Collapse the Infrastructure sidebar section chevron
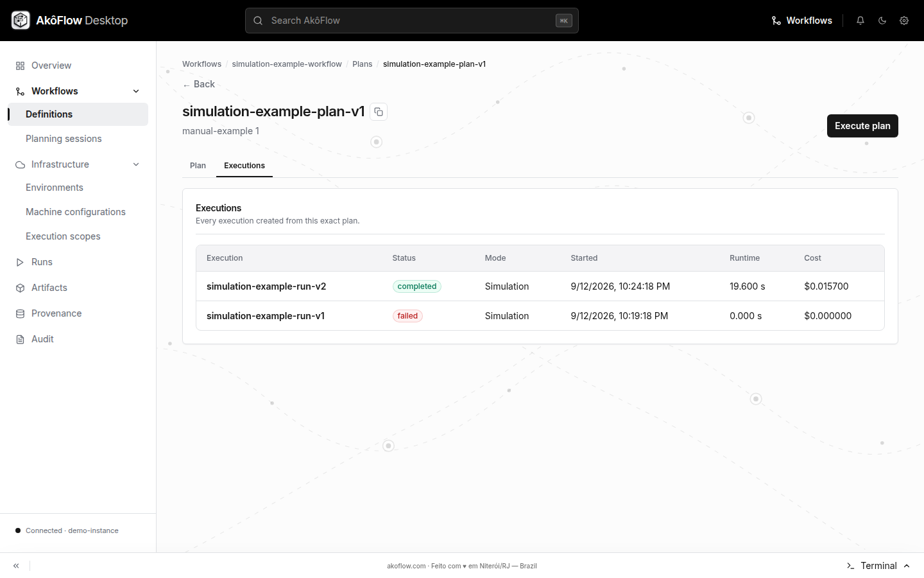Viewport: 924px width, 578px height. point(136,164)
